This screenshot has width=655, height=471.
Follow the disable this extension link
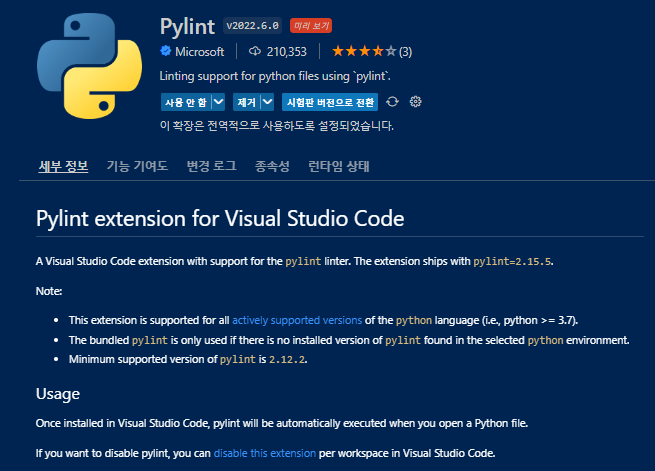[x=265, y=453]
